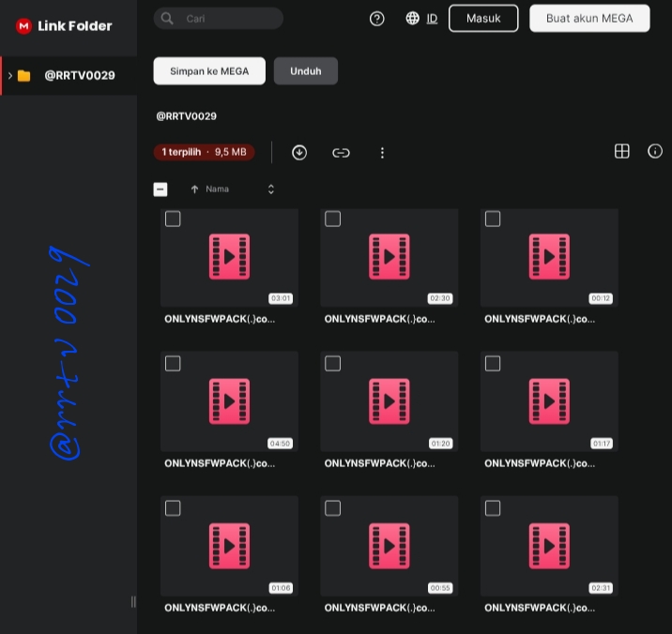The width and height of the screenshot is (672, 634).
Task: Click the sidebar resize handle
Action: coord(133,601)
